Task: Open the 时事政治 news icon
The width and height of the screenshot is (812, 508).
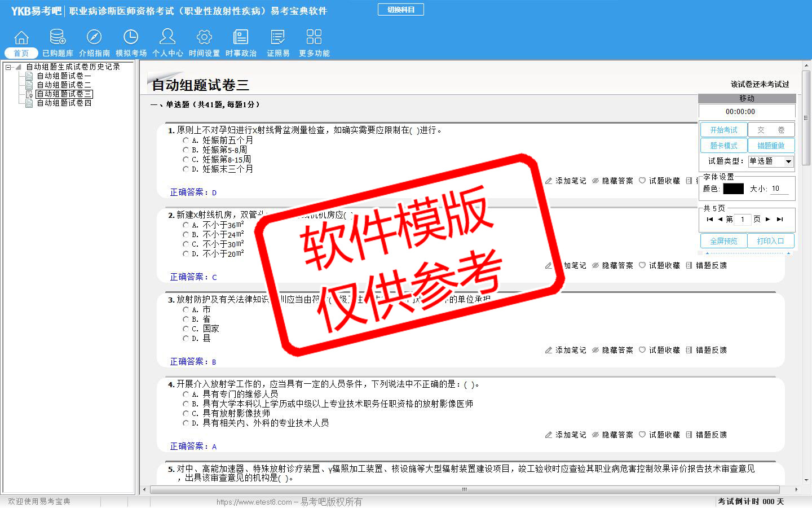Action: 241,37
